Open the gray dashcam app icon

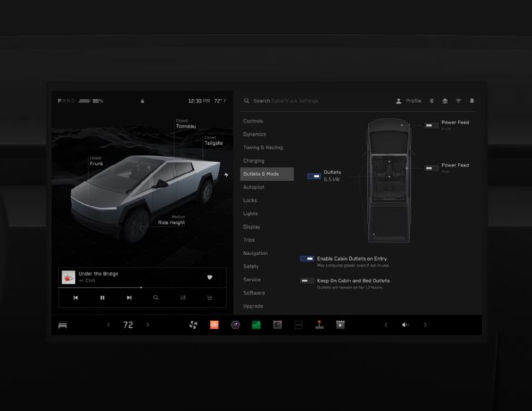click(277, 325)
